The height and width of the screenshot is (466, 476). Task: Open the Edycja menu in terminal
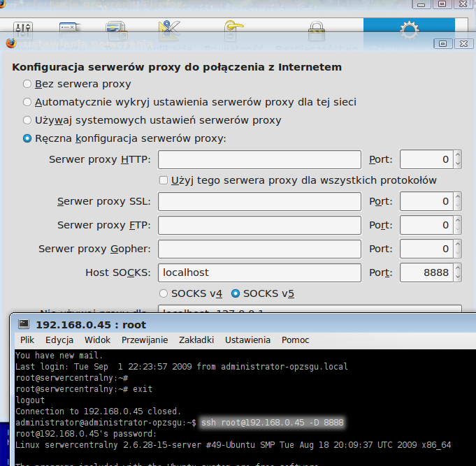(x=59, y=340)
